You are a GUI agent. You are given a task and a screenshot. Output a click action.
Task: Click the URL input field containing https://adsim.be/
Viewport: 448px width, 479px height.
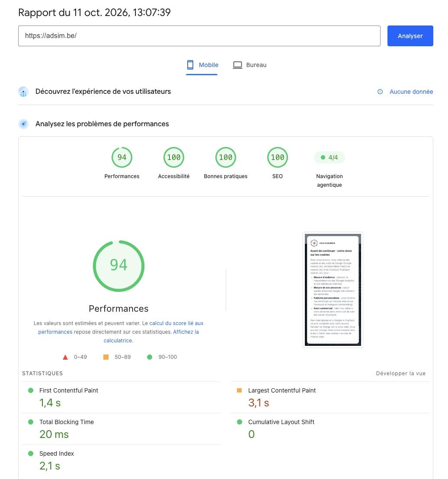(x=199, y=36)
